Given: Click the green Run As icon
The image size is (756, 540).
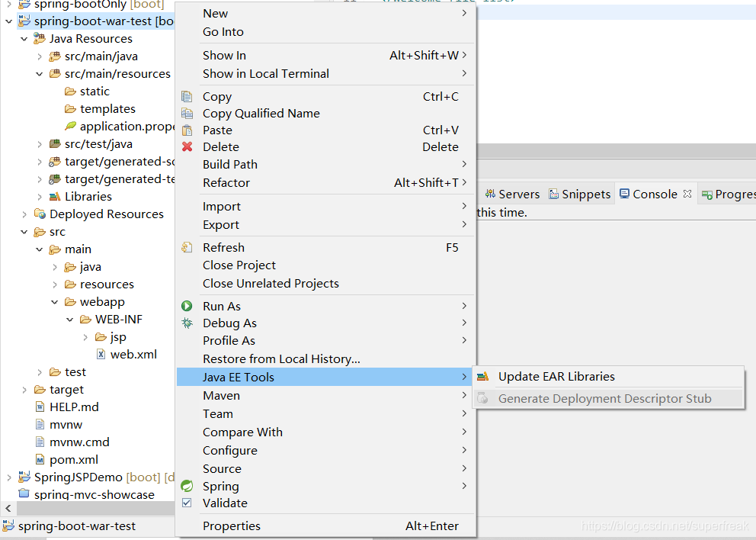Looking at the screenshot, I should click(x=187, y=306).
